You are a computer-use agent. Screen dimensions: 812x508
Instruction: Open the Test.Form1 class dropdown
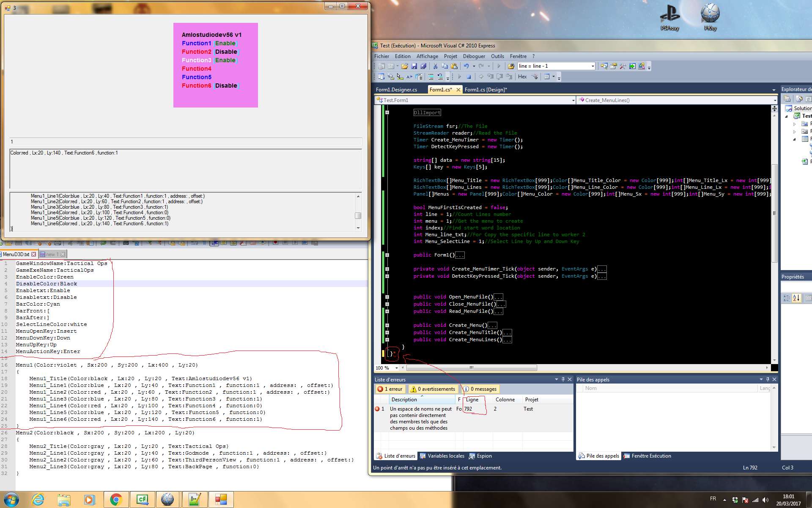pos(573,100)
